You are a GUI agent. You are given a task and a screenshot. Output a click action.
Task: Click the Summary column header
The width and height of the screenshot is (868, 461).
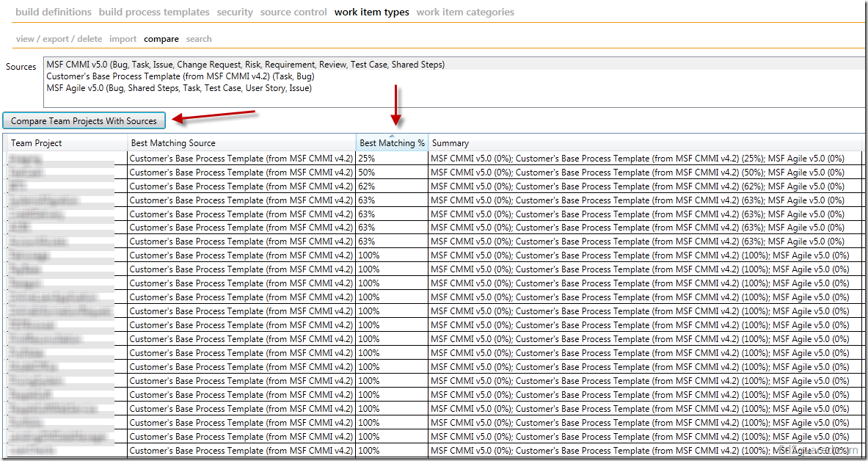[x=646, y=143]
